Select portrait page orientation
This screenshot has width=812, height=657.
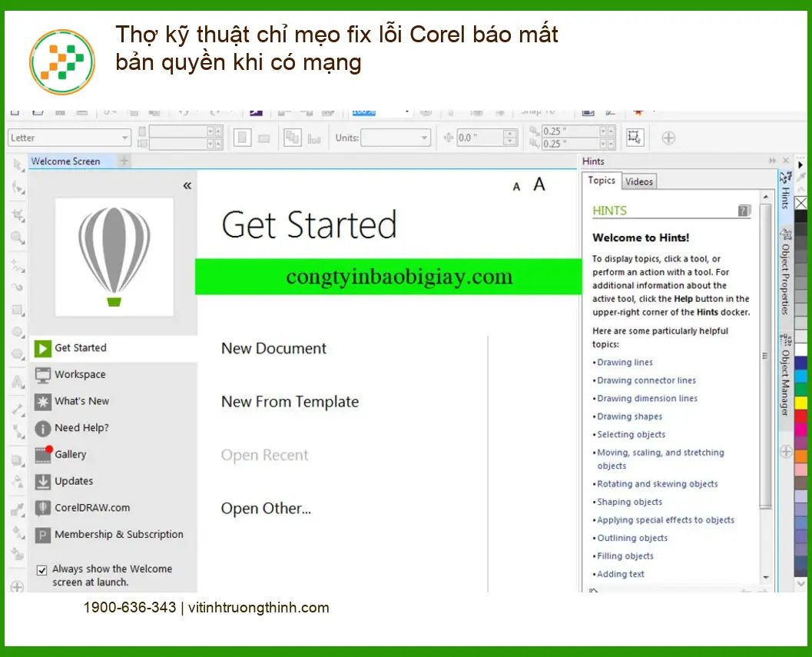pyautogui.click(x=242, y=138)
